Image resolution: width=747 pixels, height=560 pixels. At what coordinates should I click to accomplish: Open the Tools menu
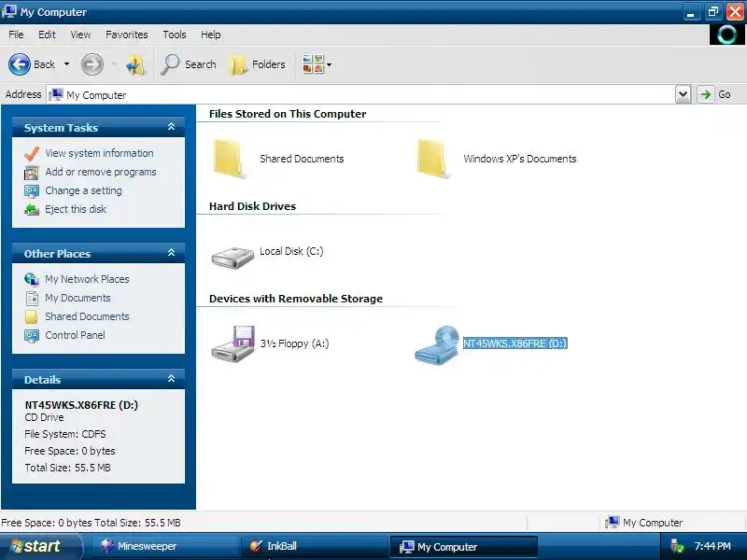coord(175,35)
